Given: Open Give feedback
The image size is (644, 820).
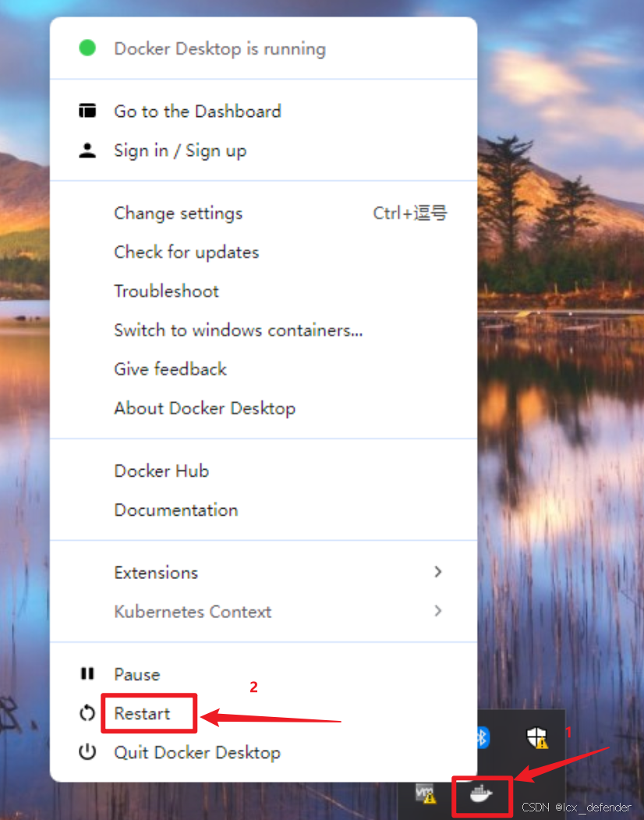Looking at the screenshot, I should coord(171,369).
